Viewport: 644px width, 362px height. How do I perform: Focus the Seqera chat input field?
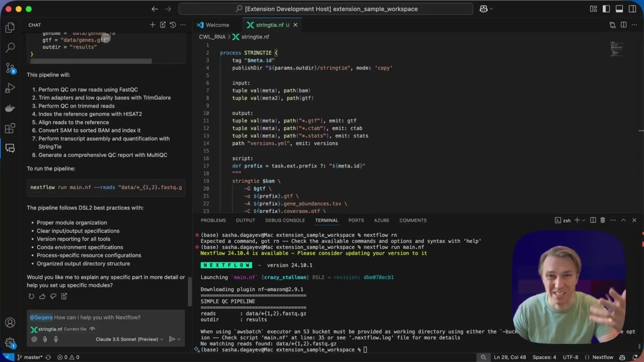click(x=106, y=317)
